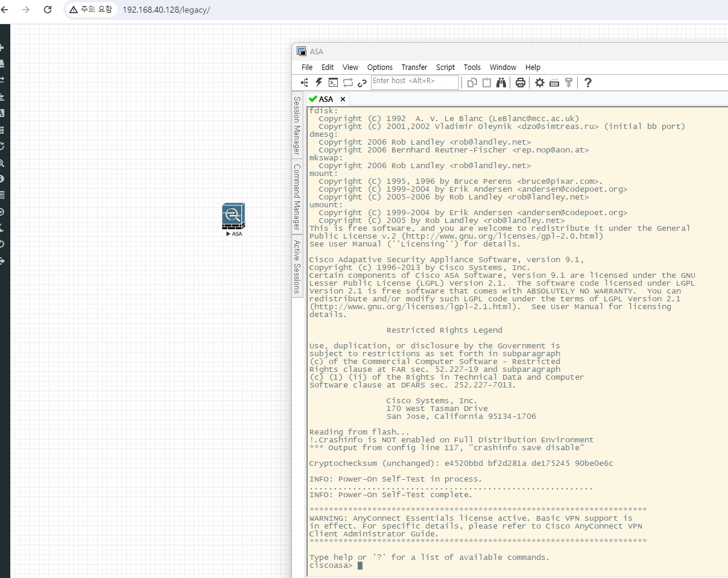Click the Session Manager toolbar icon

305,83
